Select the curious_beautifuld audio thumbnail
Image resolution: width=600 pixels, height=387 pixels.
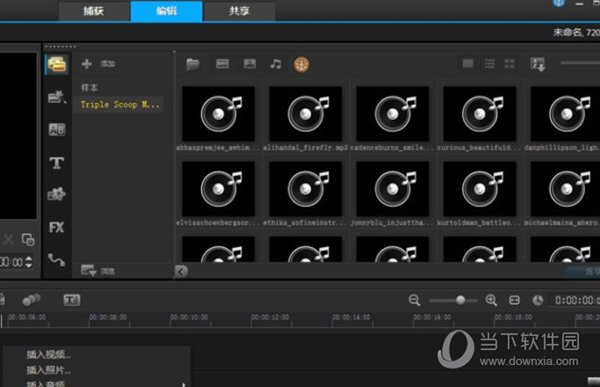click(479, 114)
